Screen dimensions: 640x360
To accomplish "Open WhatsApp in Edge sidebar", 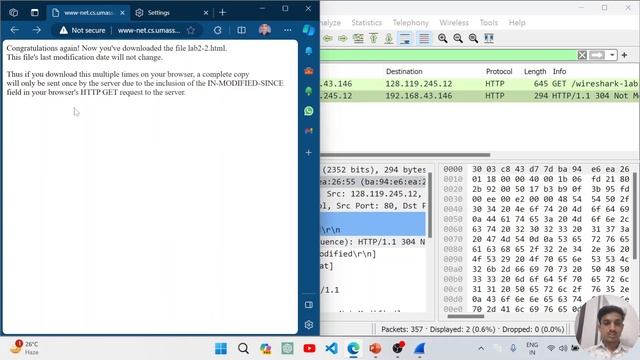I will pyautogui.click(x=309, y=111).
